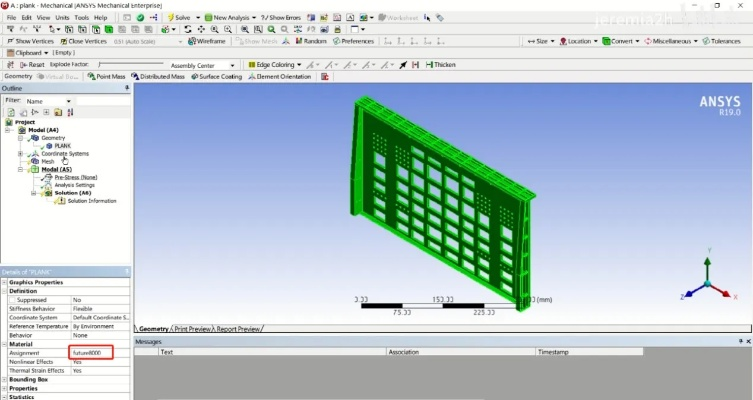
Task: Select Distributed Mass tool
Action: pyautogui.click(x=158, y=76)
